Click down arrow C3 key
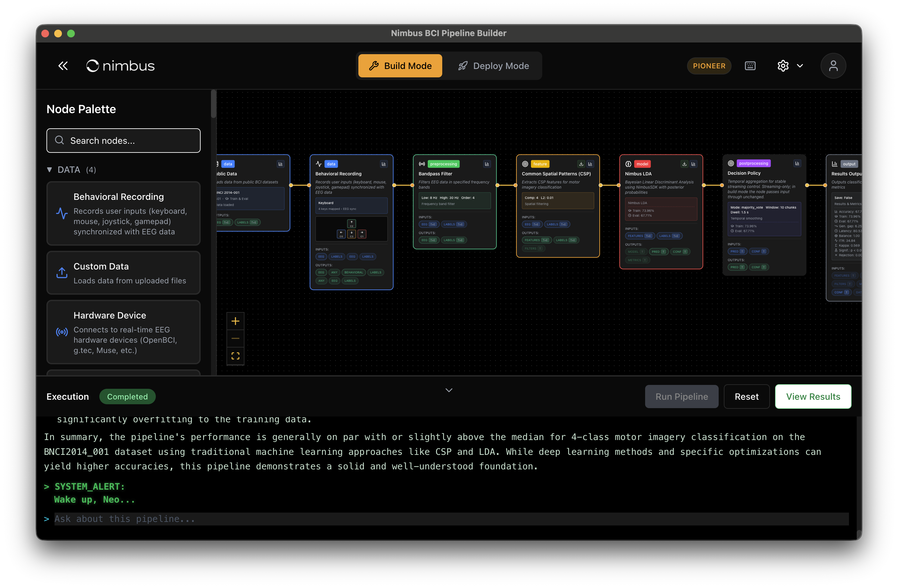The width and height of the screenshot is (898, 588). tap(351, 234)
